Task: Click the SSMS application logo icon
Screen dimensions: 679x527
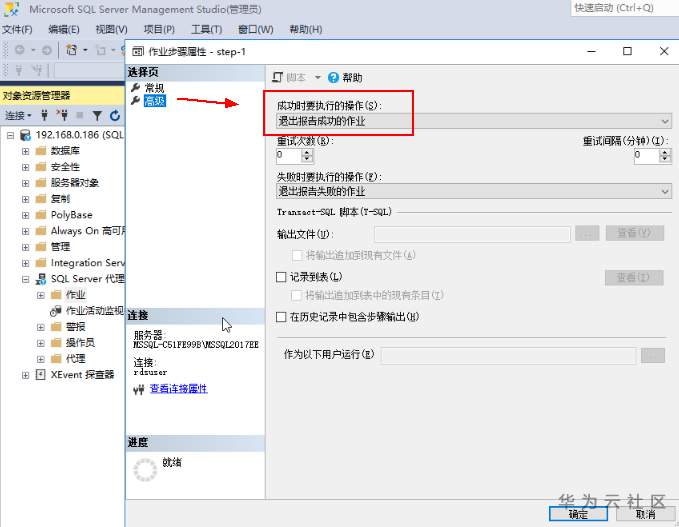Action: (11, 9)
